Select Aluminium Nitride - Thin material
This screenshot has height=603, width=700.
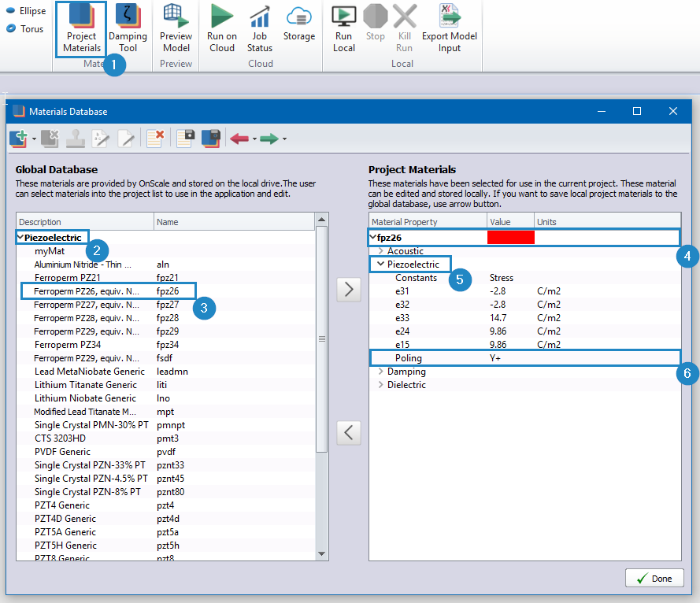(x=165, y=265)
